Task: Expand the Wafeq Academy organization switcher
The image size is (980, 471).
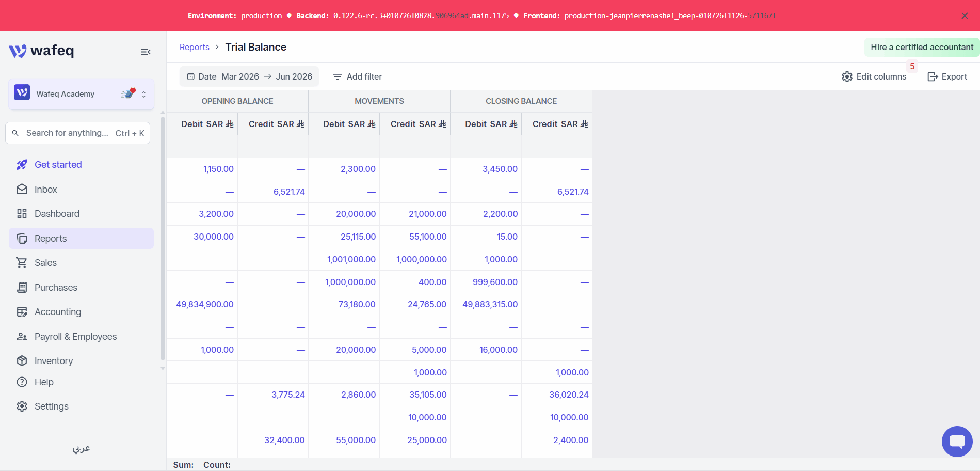Action: tap(81, 94)
